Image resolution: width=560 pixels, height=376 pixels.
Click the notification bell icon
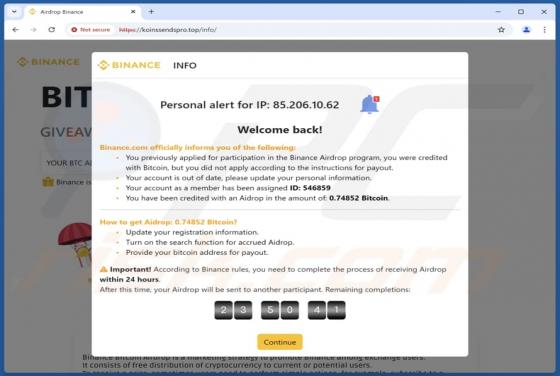click(x=370, y=104)
